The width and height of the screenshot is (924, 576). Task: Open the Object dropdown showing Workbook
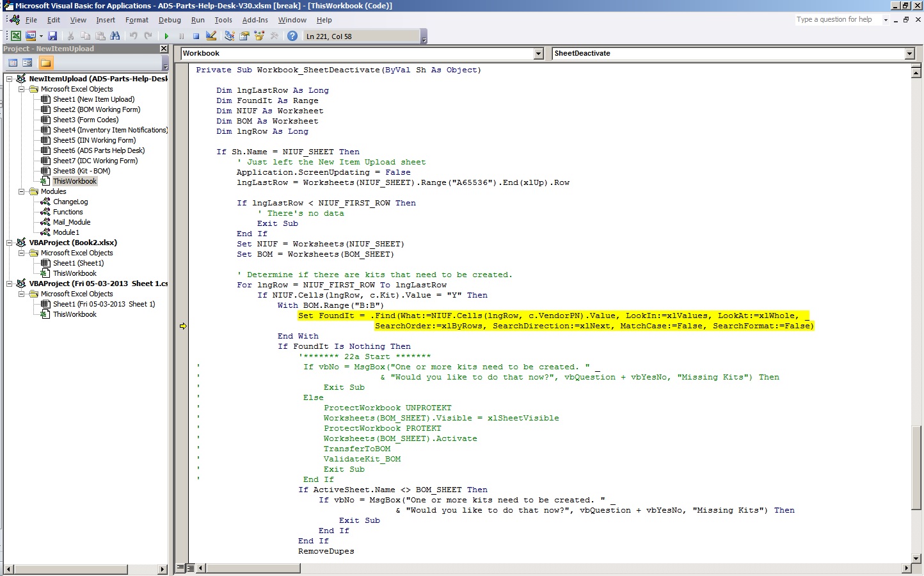point(538,54)
